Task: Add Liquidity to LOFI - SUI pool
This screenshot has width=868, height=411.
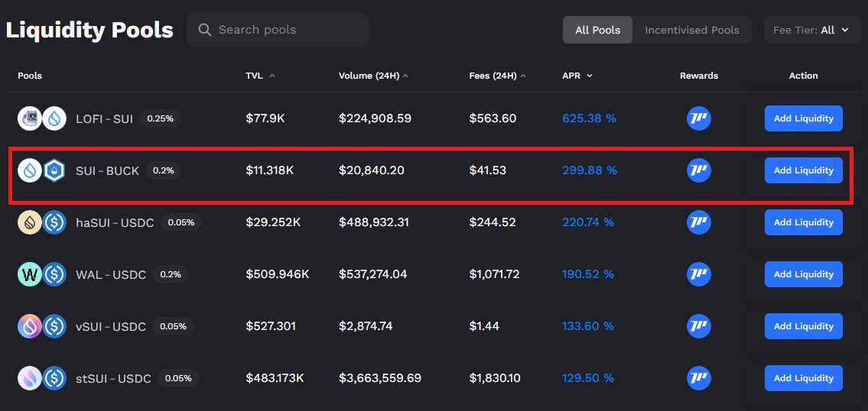Action: [803, 118]
